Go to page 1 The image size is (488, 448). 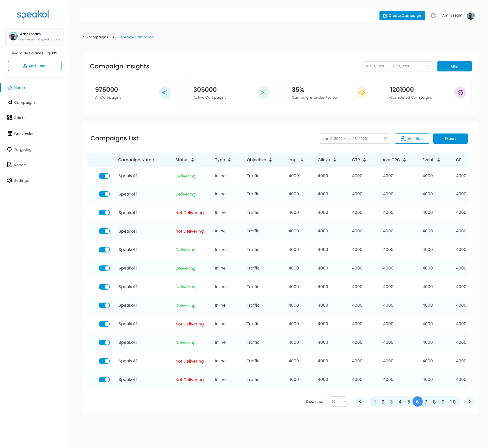375,402
